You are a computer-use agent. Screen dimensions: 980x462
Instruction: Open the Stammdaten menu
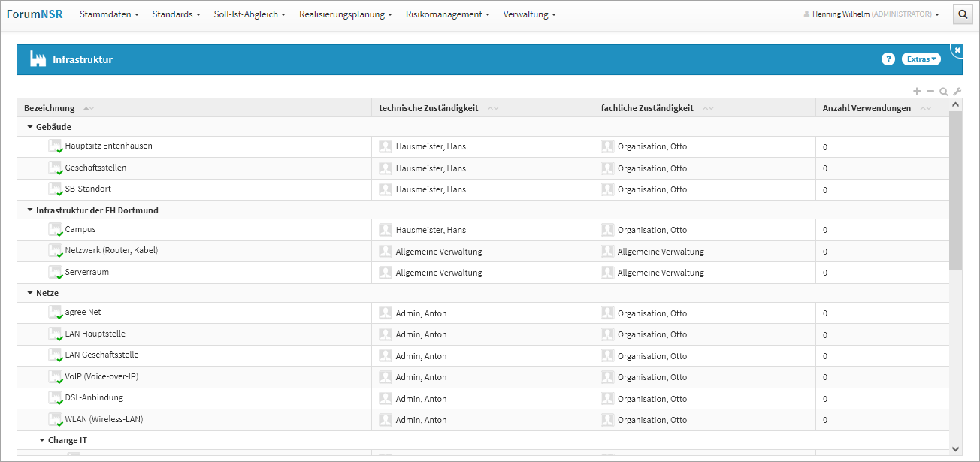(109, 14)
